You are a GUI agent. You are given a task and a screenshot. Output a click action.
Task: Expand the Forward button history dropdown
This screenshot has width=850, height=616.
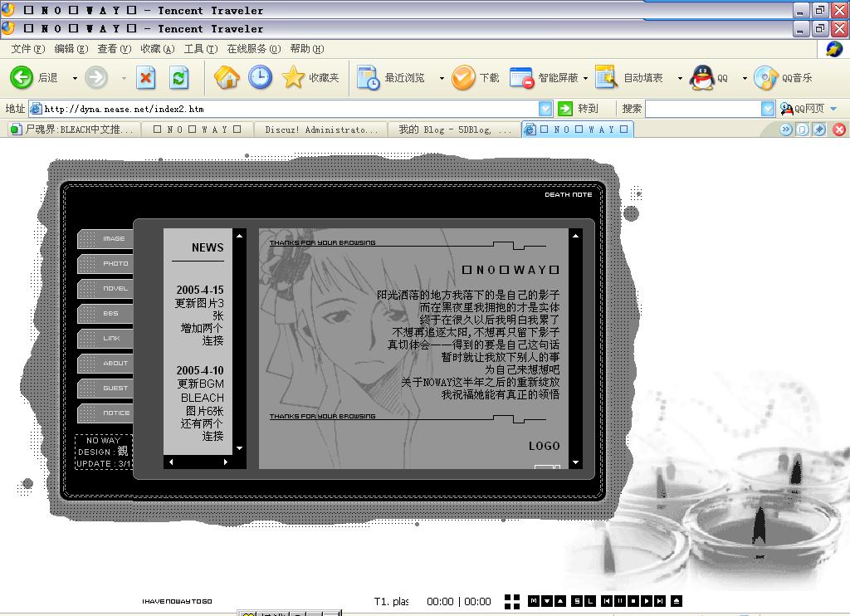pos(124,78)
